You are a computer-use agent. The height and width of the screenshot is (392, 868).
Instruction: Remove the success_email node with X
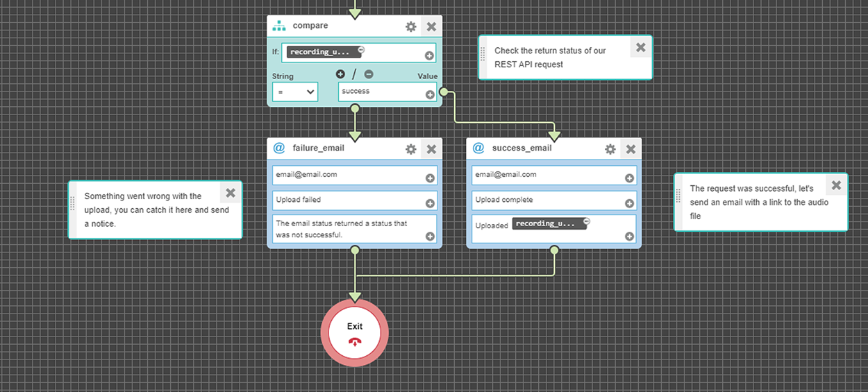pyautogui.click(x=631, y=148)
